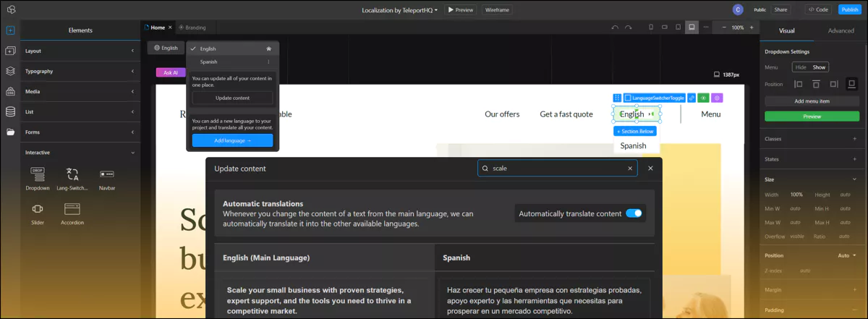Set menu position to bottom icon
Screen dimensions: 868x319
pyautogui.click(x=851, y=84)
